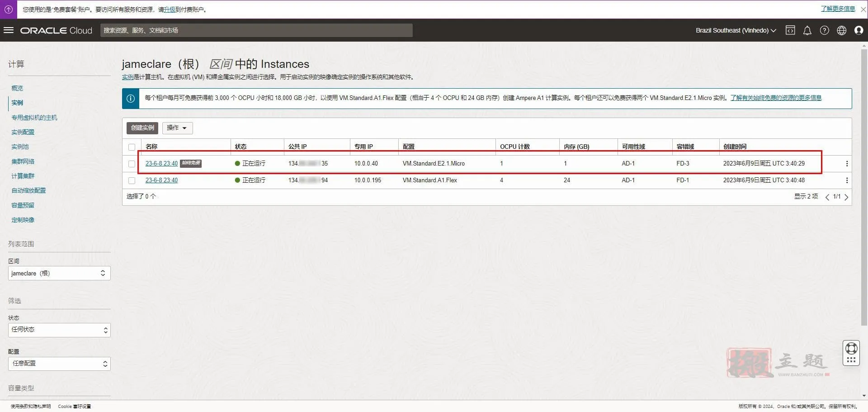Open instance 23-6-8 23:40 with E2.1.Micro shape
868x412 pixels.
[161, 164]
